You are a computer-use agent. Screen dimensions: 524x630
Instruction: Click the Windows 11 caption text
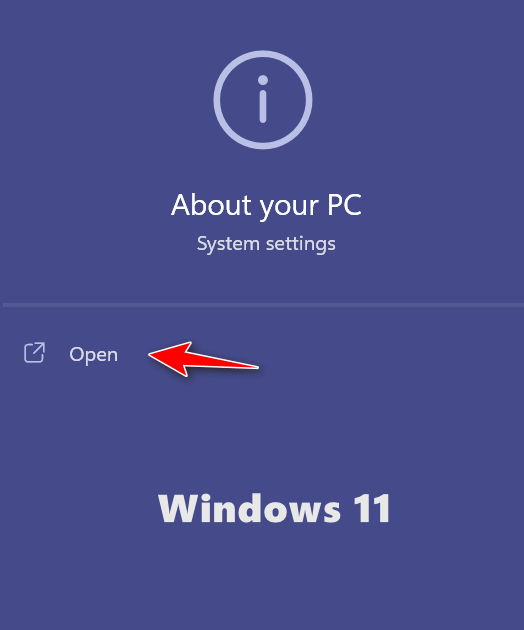pyautogui.click(x=274, y=509)
